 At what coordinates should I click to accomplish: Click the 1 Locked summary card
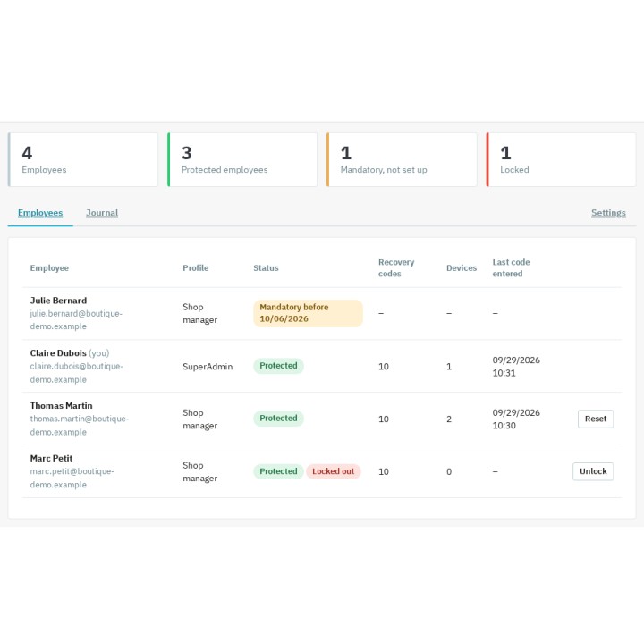(x=561, y=159)
